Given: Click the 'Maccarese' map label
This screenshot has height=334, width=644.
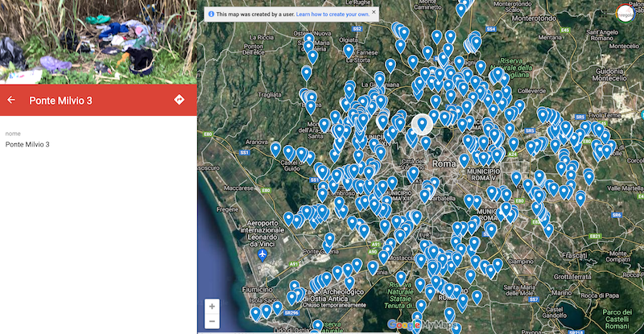Looking at the screenshot, I should point(238,188).
